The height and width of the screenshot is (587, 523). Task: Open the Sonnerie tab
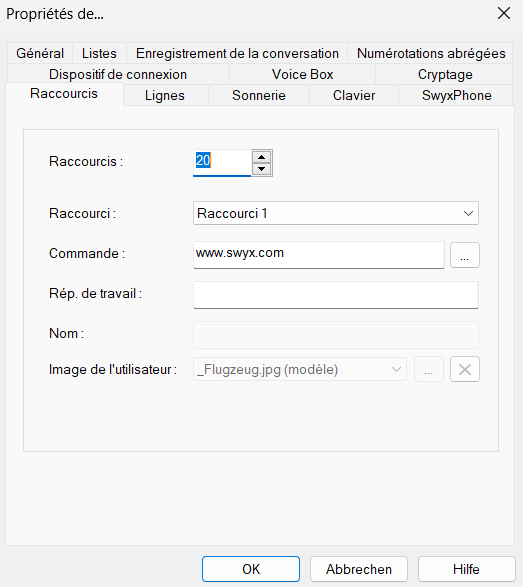point(259,95)
